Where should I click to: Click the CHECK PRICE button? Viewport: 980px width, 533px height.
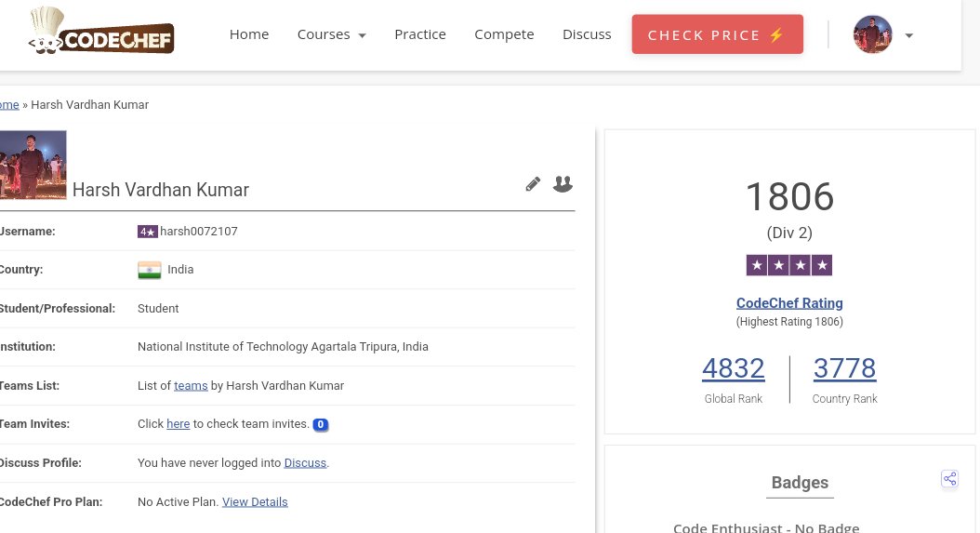pos(717,34)
